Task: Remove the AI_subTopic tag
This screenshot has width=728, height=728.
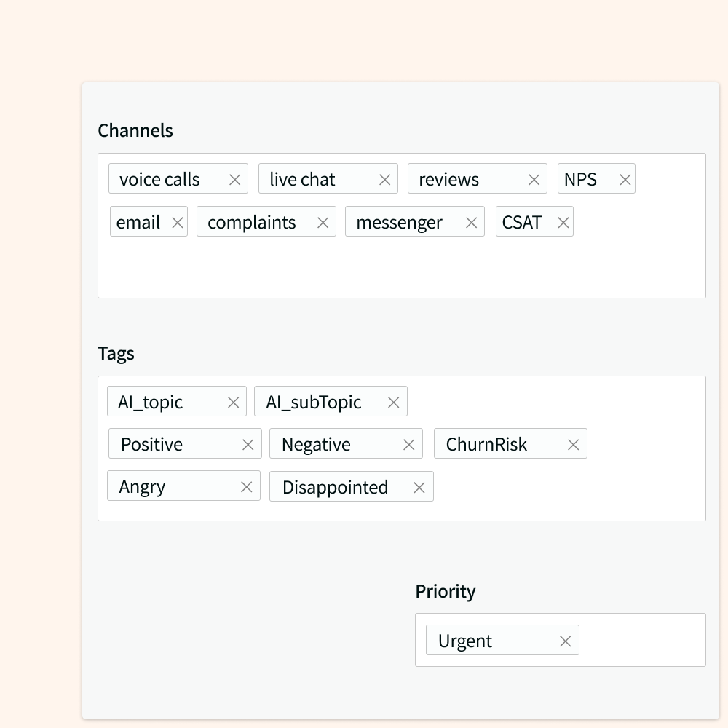Action: pyautogui.click(x=393, y=401)
